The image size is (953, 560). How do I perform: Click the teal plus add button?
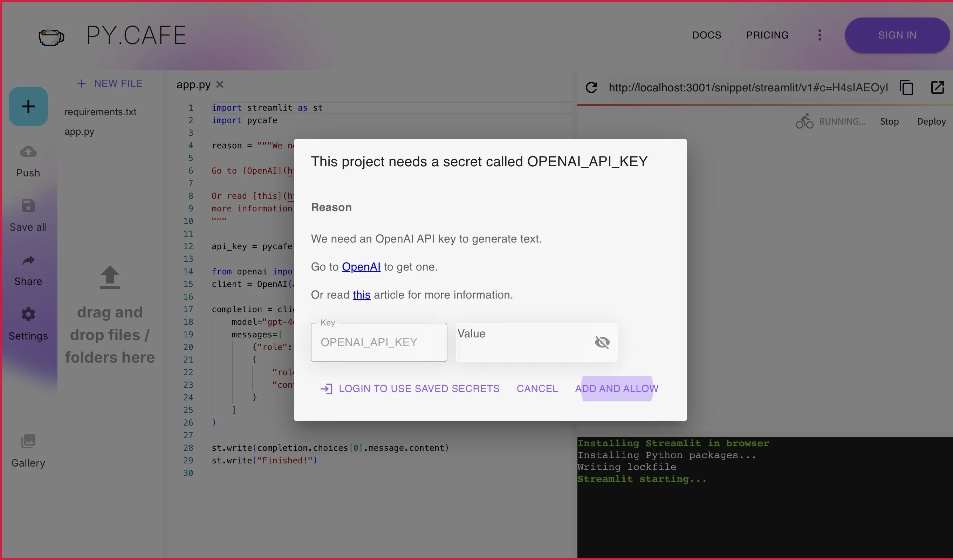tap(28, 106)
